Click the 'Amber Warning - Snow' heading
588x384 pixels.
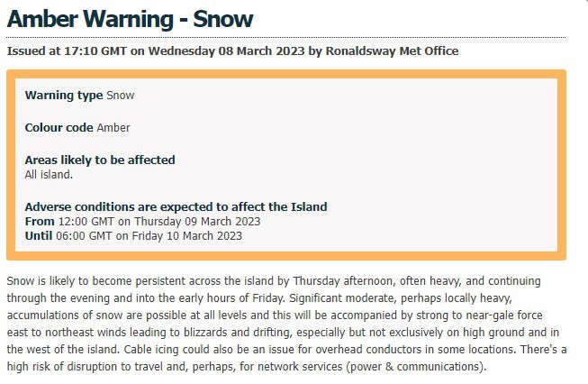point(130,19)
